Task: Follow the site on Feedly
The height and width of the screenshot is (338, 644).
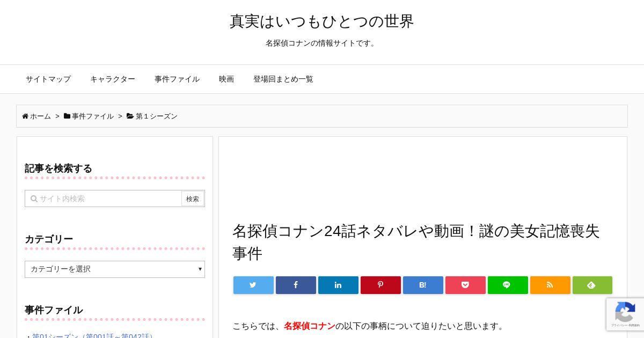Action: click(x=592, y=285)
